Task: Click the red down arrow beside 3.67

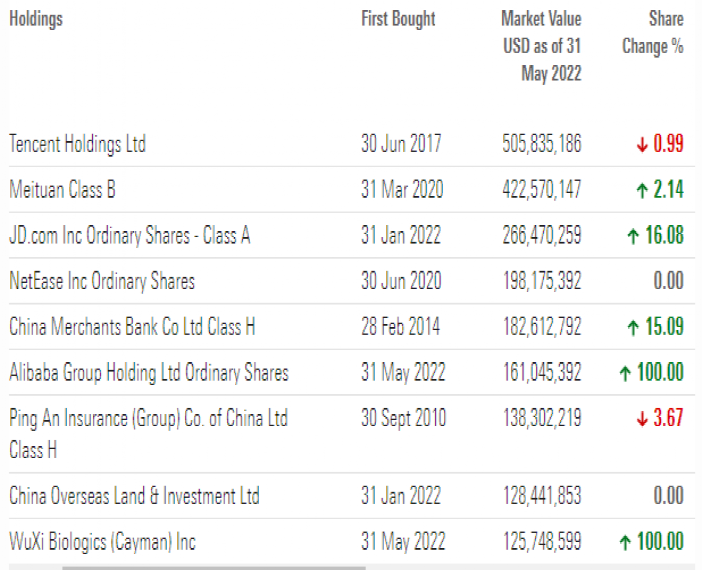Action: [642, 418]
